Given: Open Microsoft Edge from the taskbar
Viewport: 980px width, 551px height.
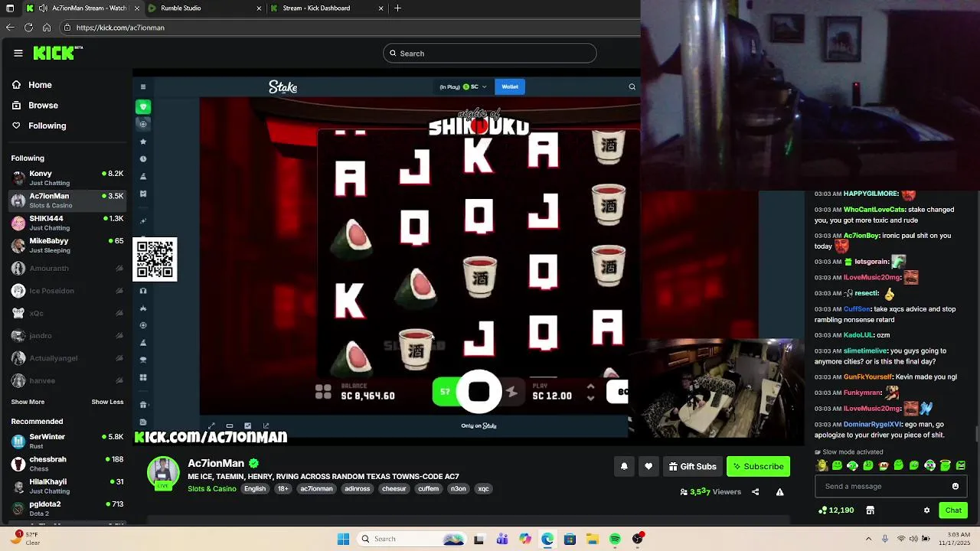Looking at the screenshot, I should tap(547, 539).
